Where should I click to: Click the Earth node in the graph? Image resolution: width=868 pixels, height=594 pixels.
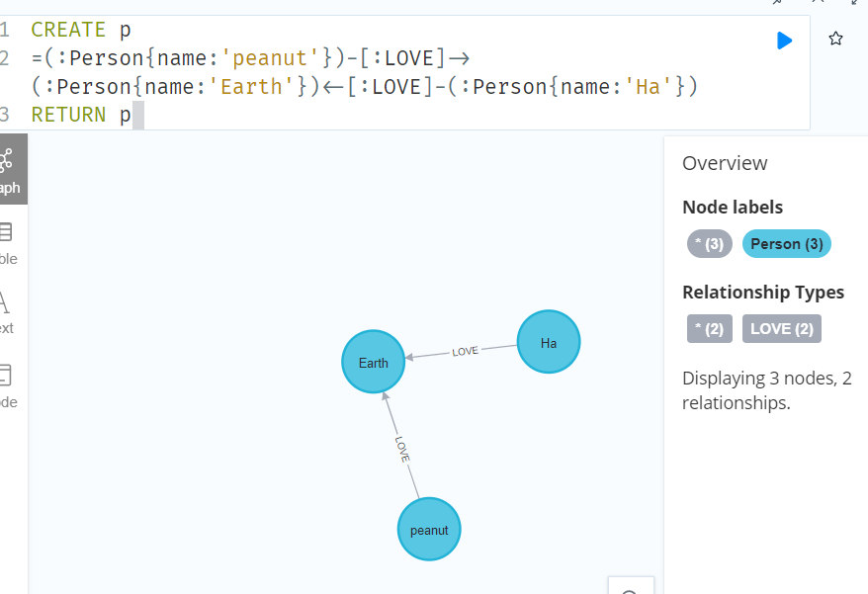[373, 362]
